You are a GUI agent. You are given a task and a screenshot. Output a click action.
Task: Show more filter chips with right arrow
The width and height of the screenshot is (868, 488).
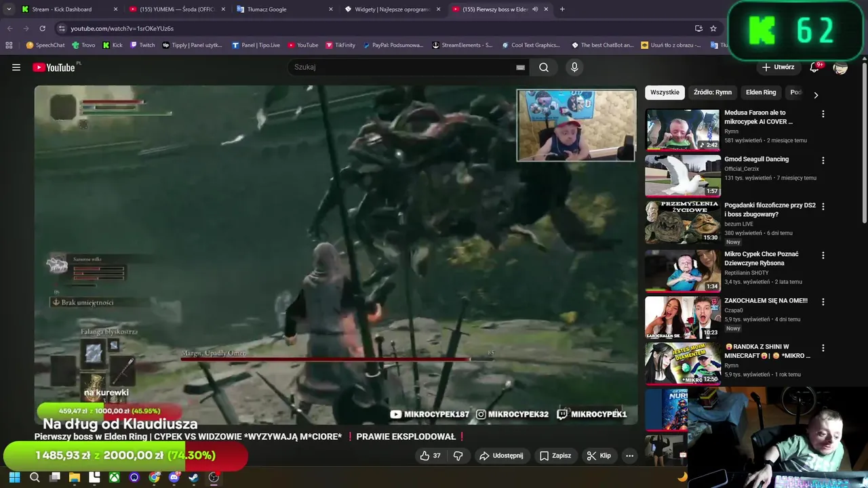816,96
